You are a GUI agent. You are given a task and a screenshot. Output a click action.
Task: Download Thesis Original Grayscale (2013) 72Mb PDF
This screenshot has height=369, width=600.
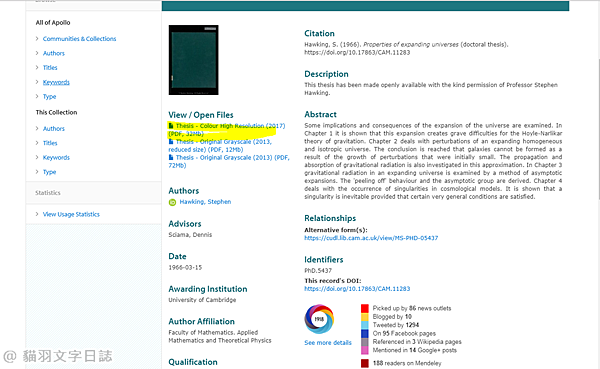[x=229, y=162]
